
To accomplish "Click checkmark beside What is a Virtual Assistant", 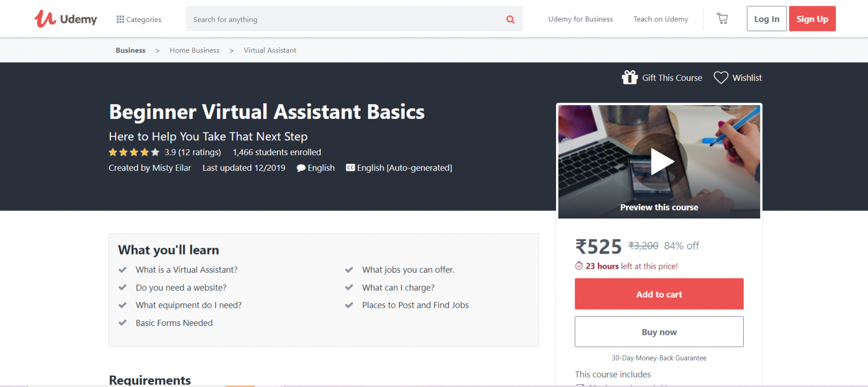I will point(122,270).
